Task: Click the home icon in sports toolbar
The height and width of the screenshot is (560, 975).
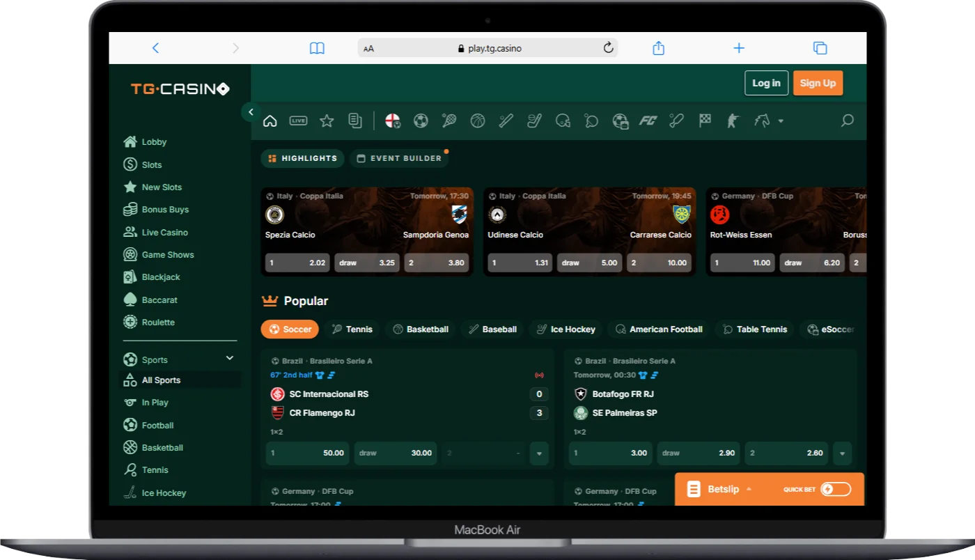Action: tap(270, 120)
